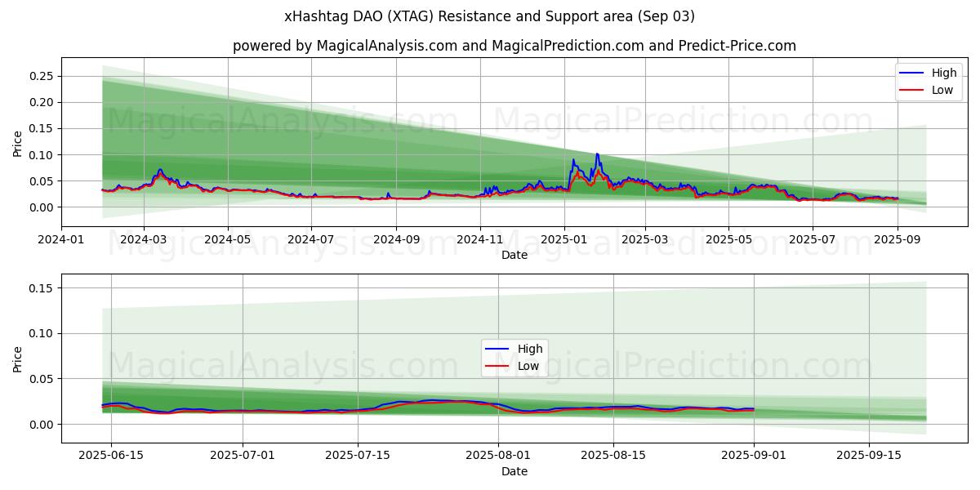Toggle the High entry in top legend

[x=943, y=73]
